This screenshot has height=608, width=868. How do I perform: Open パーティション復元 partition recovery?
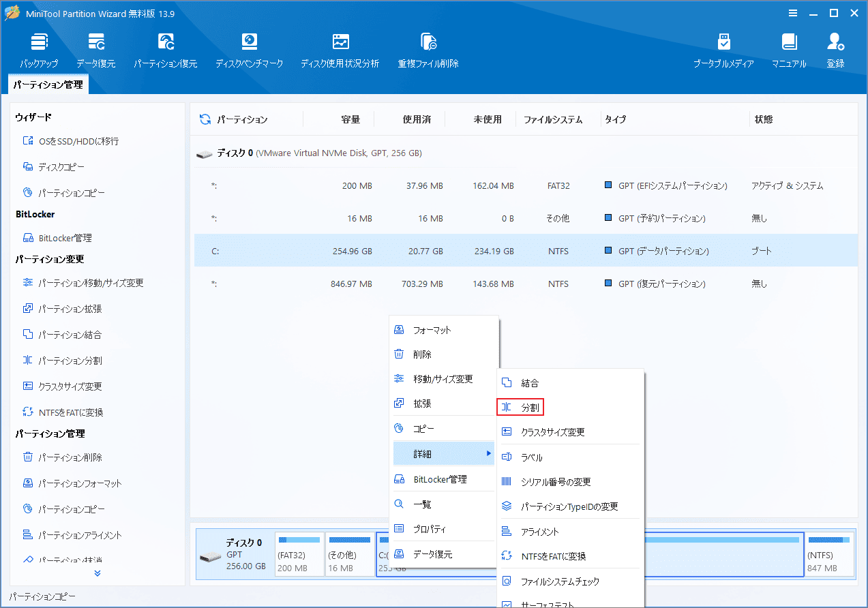(166, 50)
